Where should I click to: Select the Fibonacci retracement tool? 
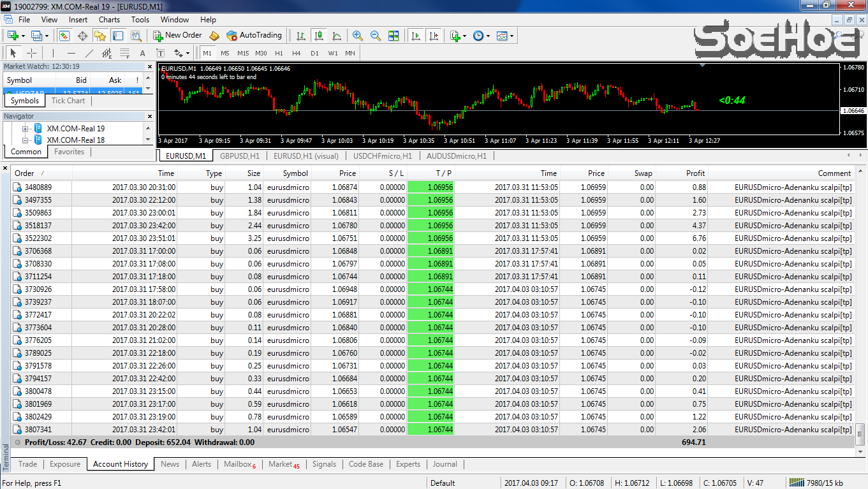pos(125,53)
